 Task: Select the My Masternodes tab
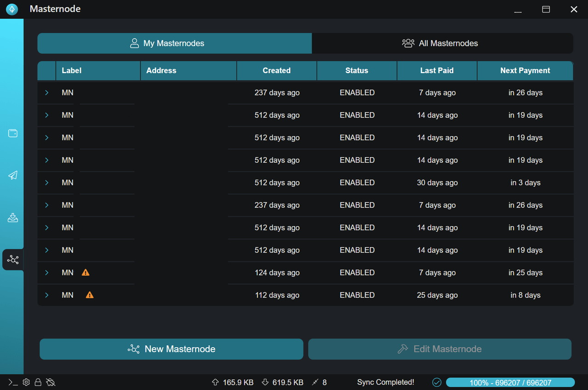click(x=175, y=43)
